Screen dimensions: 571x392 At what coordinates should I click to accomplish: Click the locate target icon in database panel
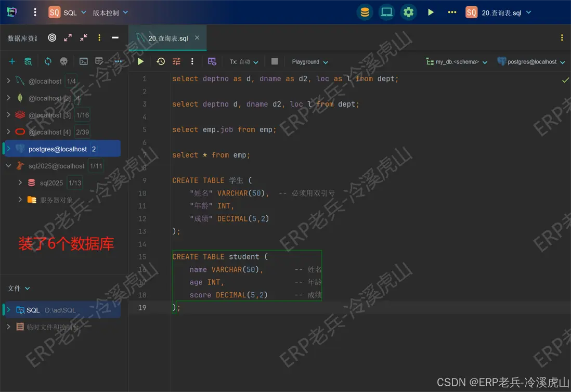coord(52,37)
